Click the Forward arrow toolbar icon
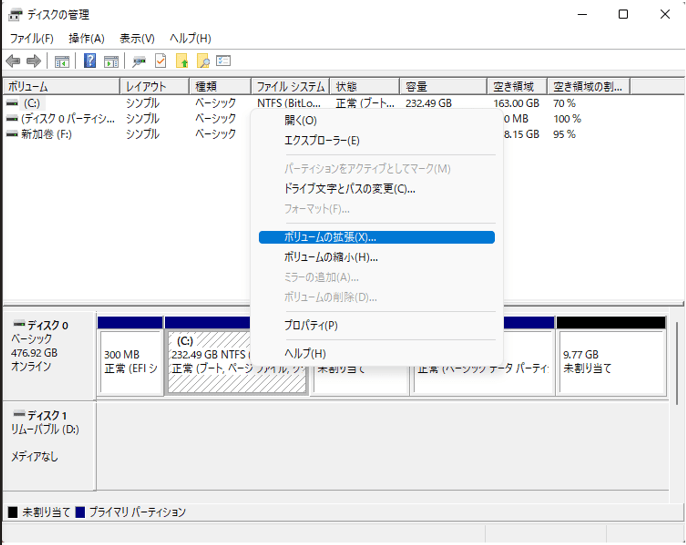Screen dimensions: 686x545 tap(34, 61)
